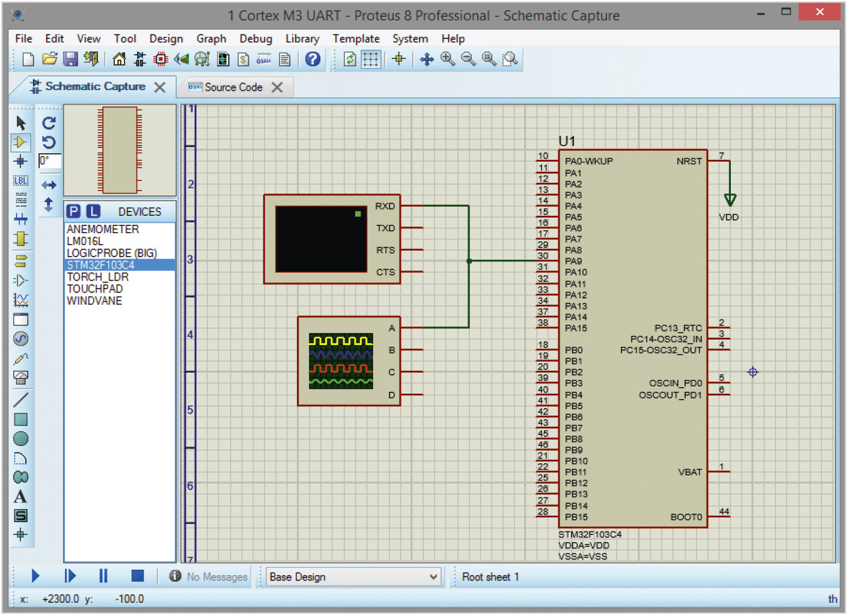The width and height of the screenshot is (848, 616).
Task: Open the Design menu
Action: pyautogui.click(x=166, y=38)
